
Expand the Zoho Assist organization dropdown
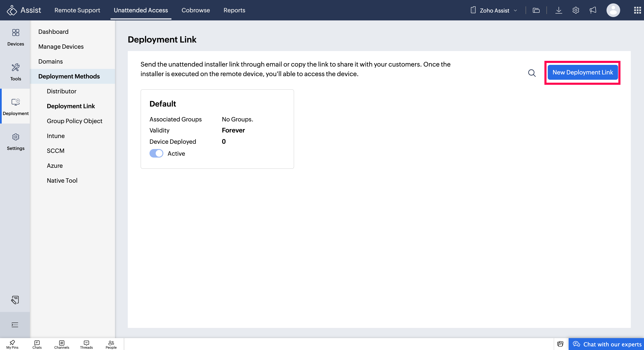(494, 10)
